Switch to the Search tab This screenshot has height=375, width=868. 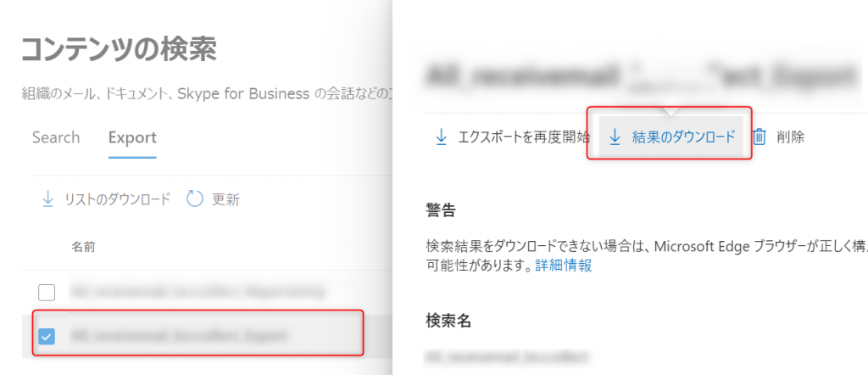pos(56,137)
